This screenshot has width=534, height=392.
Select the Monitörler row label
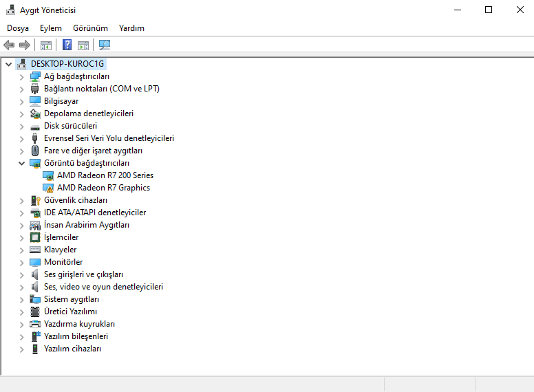click(63, 262)
